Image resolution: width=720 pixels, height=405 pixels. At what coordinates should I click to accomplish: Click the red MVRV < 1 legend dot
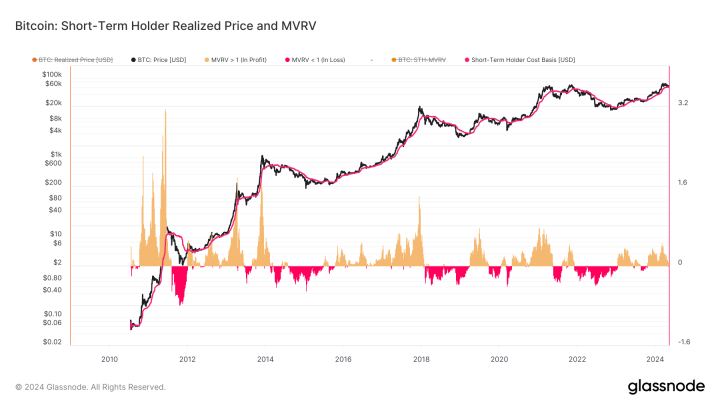tap(288, 60)
